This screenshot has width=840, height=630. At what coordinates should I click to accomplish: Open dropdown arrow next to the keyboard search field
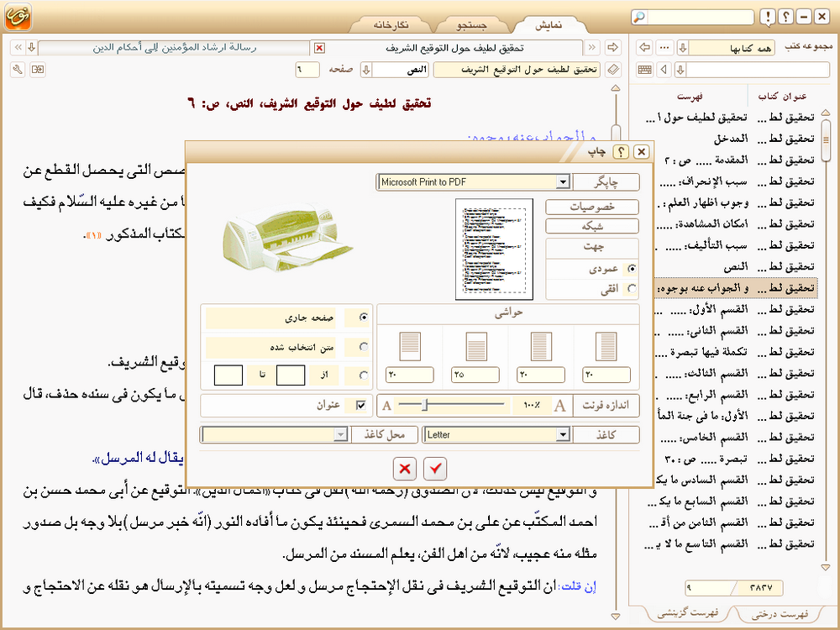click(x=680, y=70)
